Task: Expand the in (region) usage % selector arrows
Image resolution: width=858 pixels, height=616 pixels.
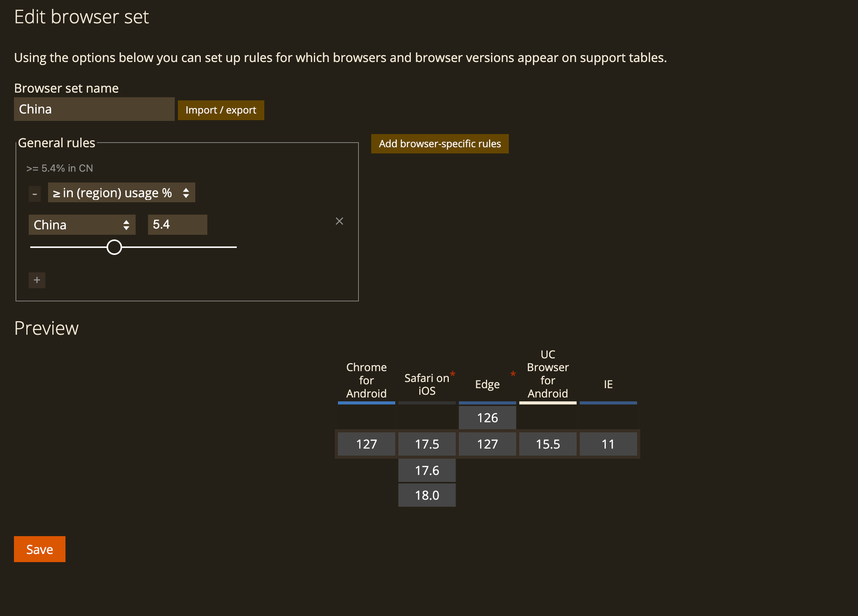Action: [x=186, y=193]
